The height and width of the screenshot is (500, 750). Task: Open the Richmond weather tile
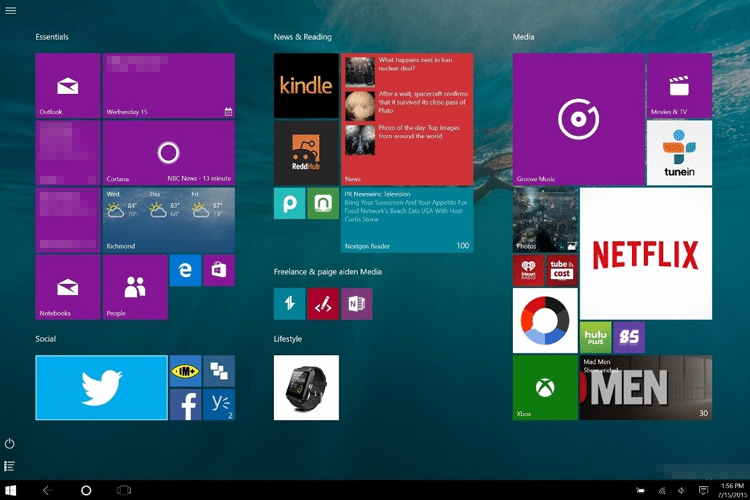click(x=169, y=220)
